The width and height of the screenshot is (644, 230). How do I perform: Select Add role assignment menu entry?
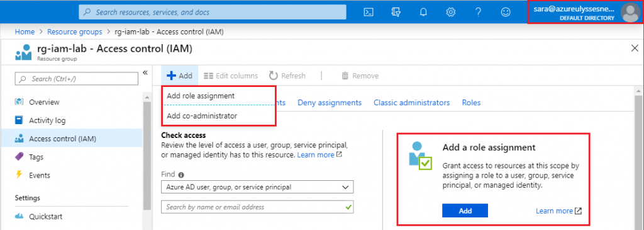pos(201,95)
